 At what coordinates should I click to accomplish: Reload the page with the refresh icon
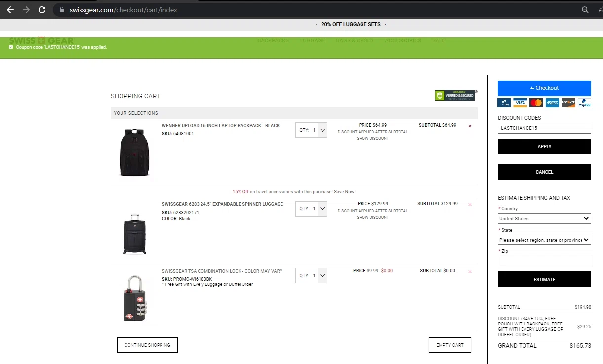(42, 10)
